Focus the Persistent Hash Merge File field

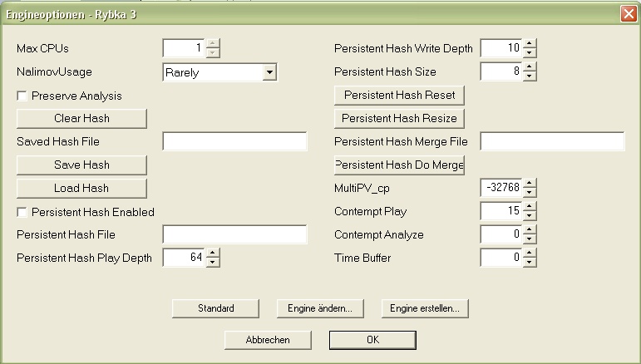coord(552,141)
